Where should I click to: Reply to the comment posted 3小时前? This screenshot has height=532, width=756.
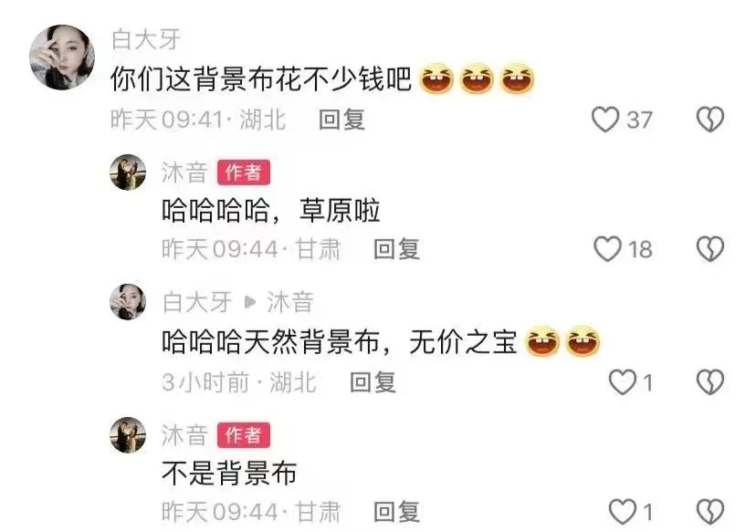tap(373, 382)
